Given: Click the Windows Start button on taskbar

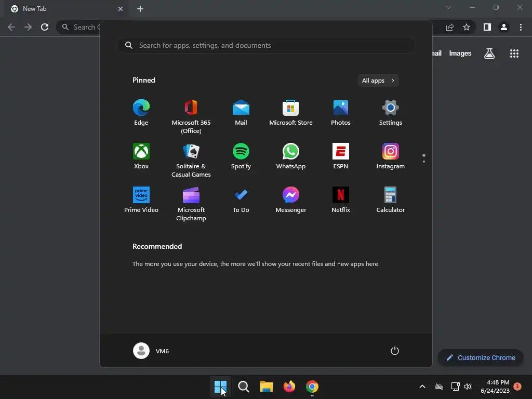Looking at the screenshot, I should (220, 387).
